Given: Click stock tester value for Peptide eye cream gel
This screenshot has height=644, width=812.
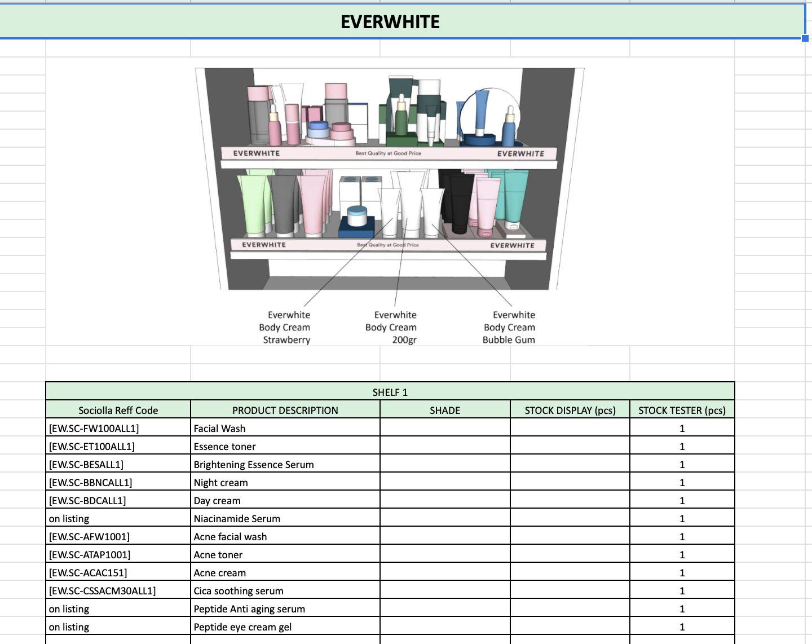Looking at the screenshot, I should point(682,627).
